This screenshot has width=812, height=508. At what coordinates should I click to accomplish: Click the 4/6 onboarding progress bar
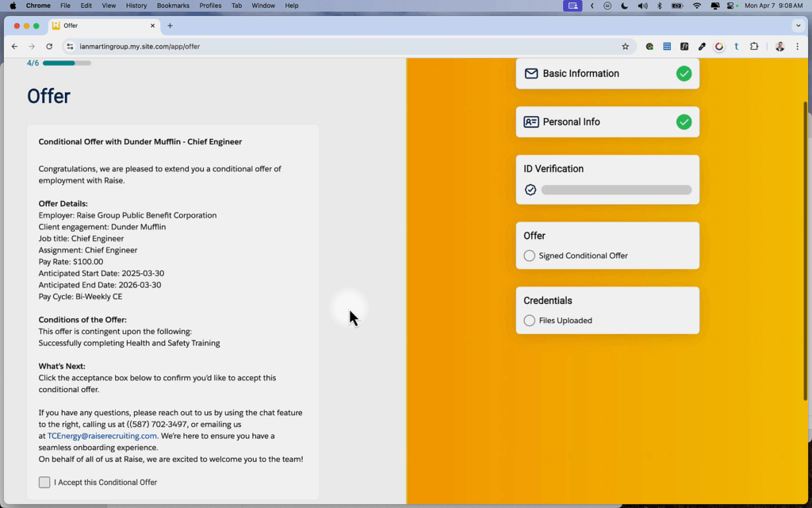click(67, 63)
